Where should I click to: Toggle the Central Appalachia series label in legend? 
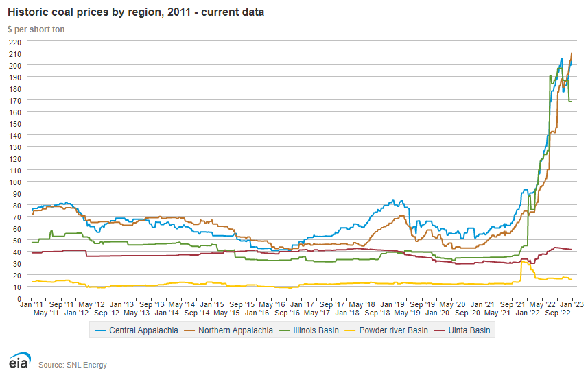143,330
